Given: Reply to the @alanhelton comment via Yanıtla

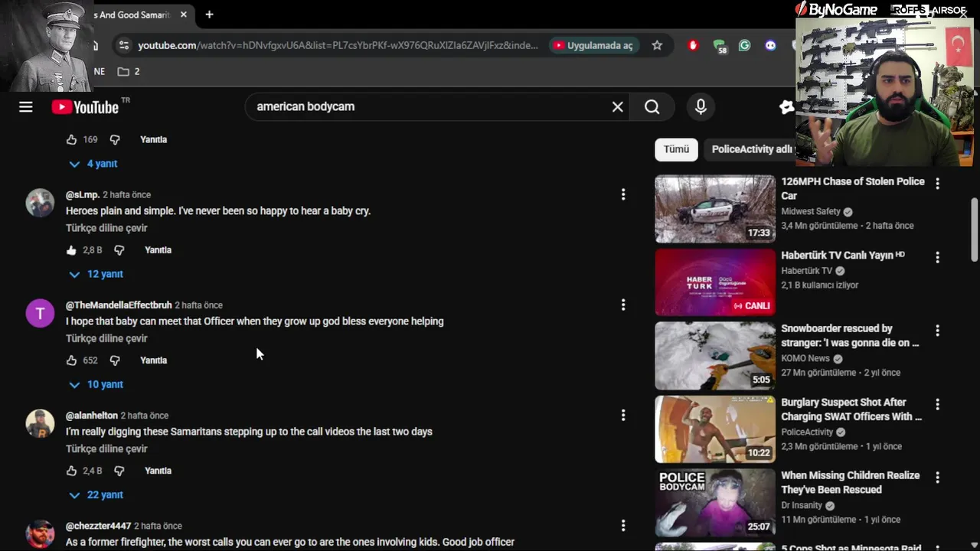Looking at the screenshot, I should tap(158, 471).
